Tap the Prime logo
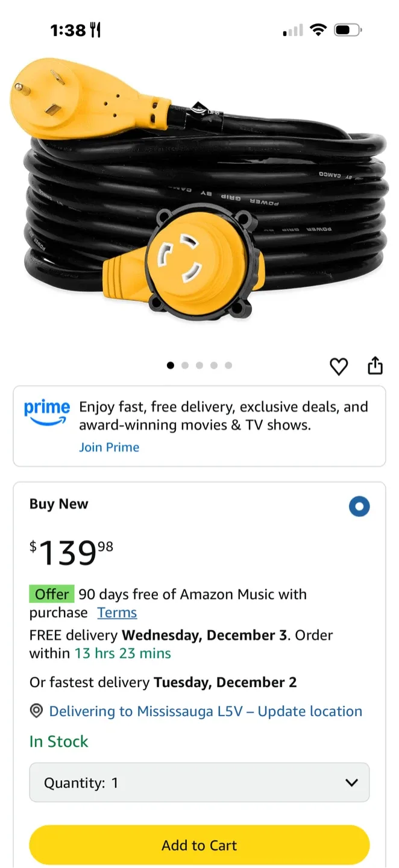399x868 pixels. pyautogui.click(x=47, y=413)
